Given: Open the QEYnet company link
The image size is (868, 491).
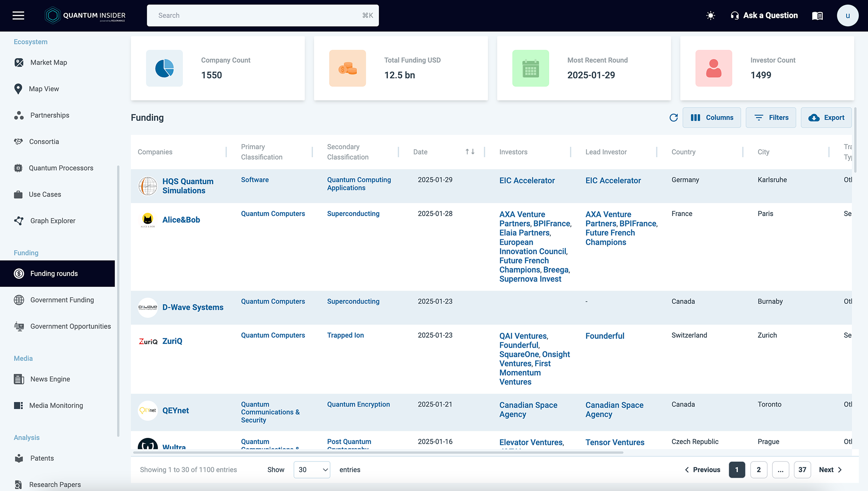Looking at the screenshot, I should pyautogui.click(x=176, y=411).
